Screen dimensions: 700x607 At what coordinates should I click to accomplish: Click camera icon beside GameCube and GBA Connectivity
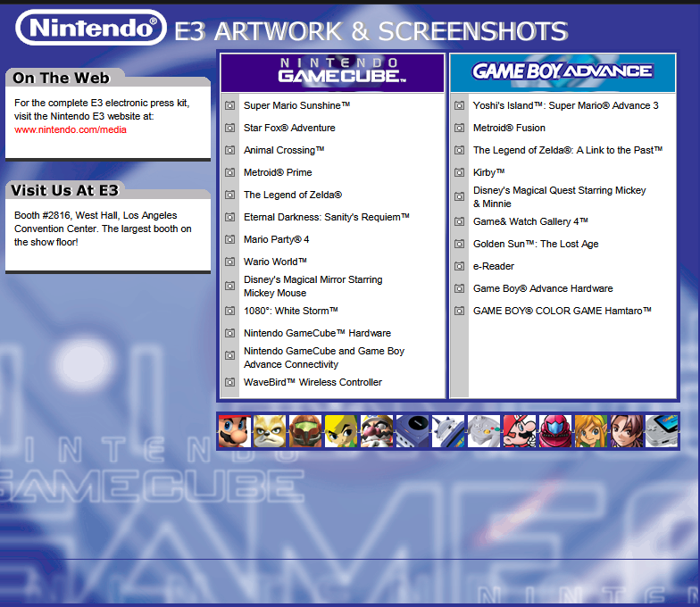point(230,355)
